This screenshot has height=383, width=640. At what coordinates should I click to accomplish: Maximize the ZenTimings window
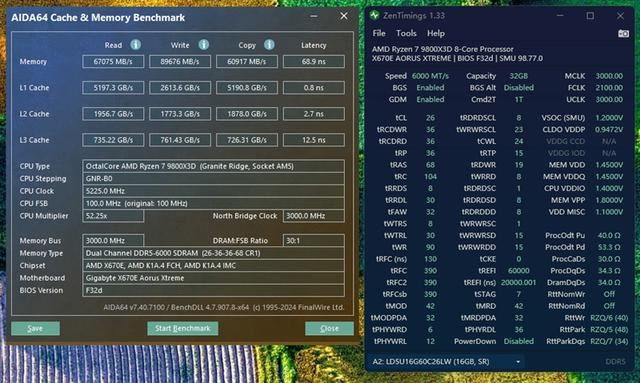click(x=590, y=16)
